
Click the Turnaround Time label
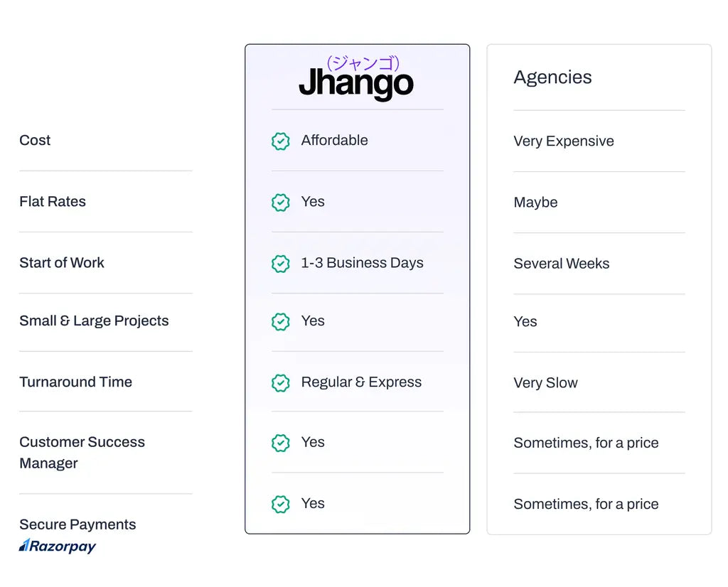75,382
